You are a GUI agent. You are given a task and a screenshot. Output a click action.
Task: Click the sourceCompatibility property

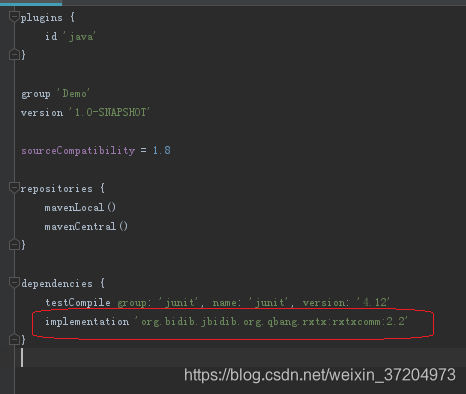coord(78,151)
